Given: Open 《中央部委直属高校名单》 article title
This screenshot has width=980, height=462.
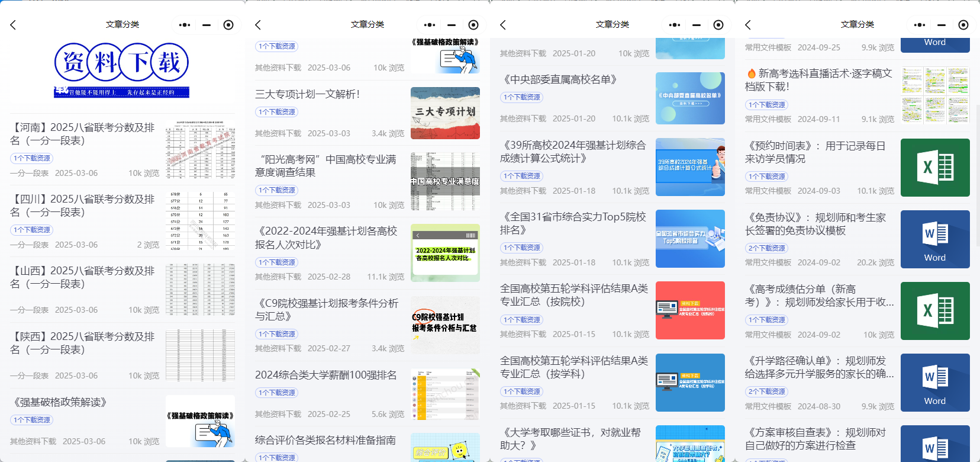Looking at the screenshot, I should coord(560,79).
